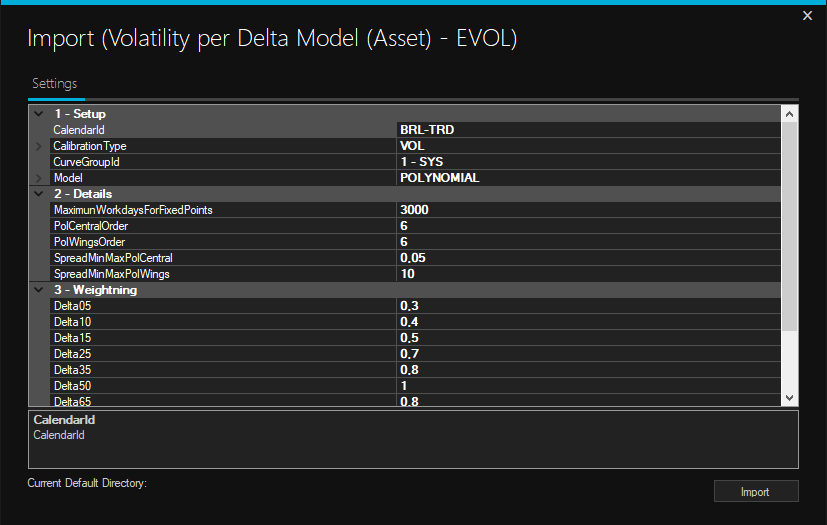The height and width of the screenshot is (525, 827).
Task: Edit the SpreadMinMaxPolCentral value
Action: [x=587, y=258]
